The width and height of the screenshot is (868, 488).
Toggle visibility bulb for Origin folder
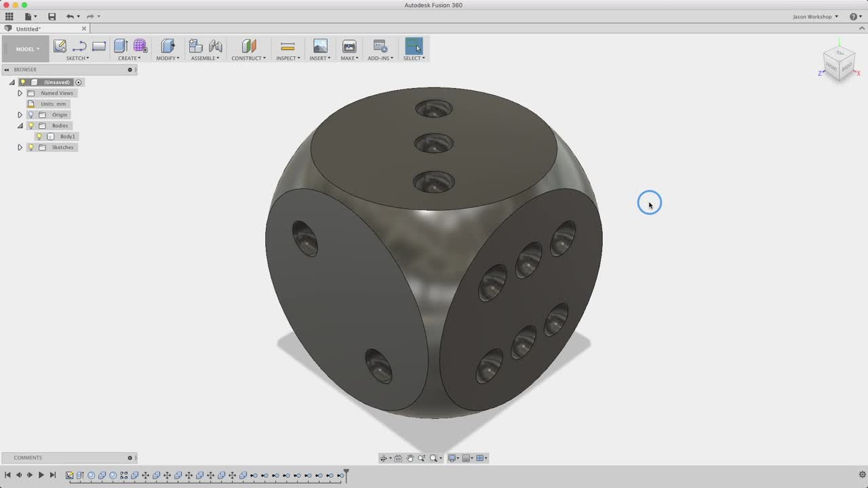point(31,115)
